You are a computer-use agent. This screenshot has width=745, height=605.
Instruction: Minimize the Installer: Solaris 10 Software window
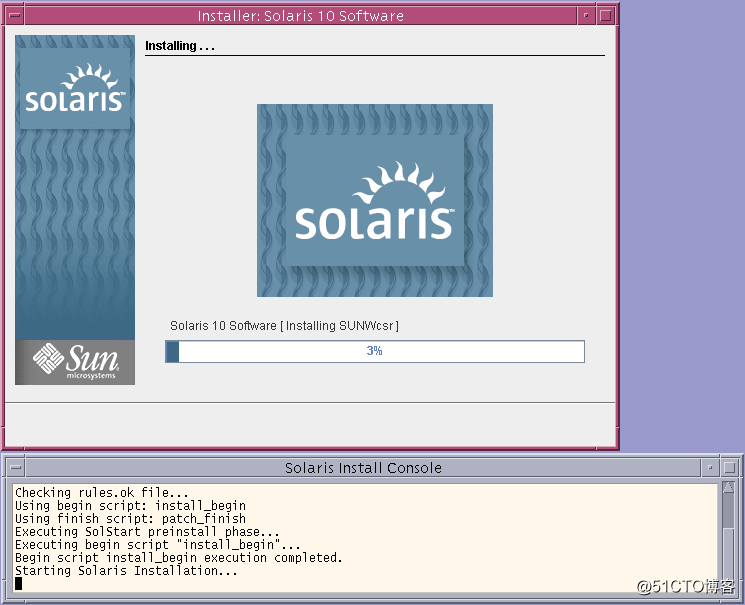pos(586,16)
